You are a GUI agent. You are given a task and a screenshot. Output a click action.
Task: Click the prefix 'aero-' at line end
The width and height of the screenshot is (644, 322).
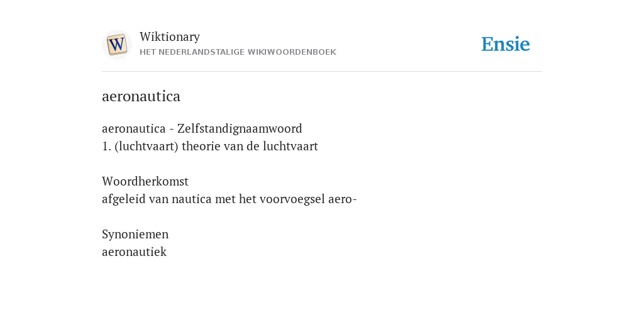(x=343, y=199)
